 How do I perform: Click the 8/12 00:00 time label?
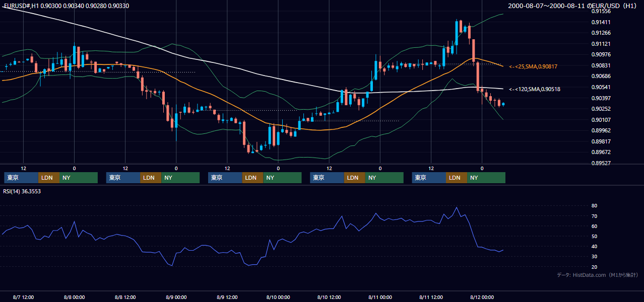(x=482, y=297)
